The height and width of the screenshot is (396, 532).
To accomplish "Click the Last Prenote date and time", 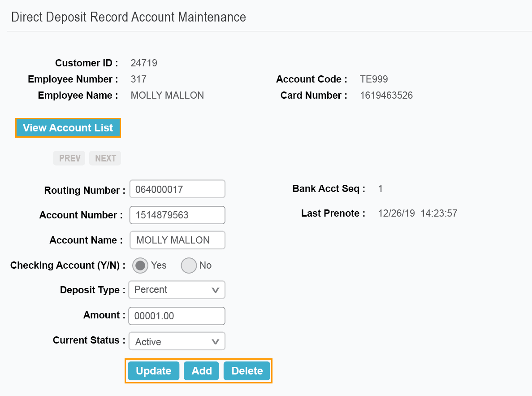I will pos(417,213).
